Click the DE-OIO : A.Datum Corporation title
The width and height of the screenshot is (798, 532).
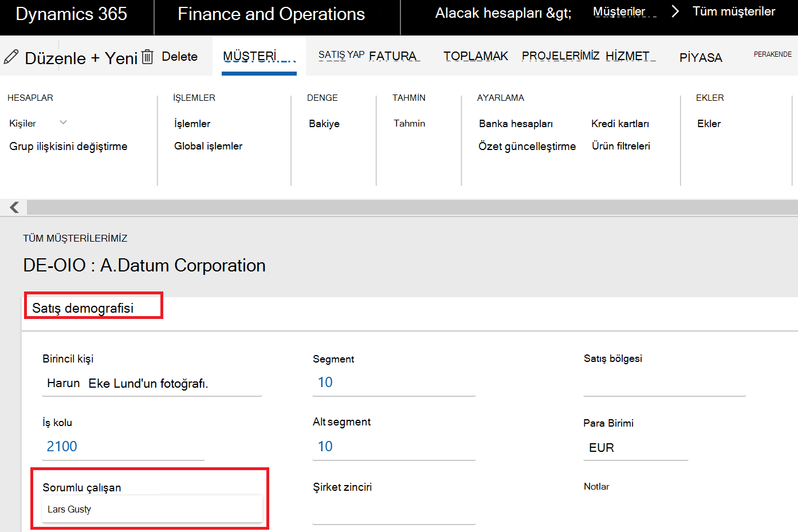[144, 266]
